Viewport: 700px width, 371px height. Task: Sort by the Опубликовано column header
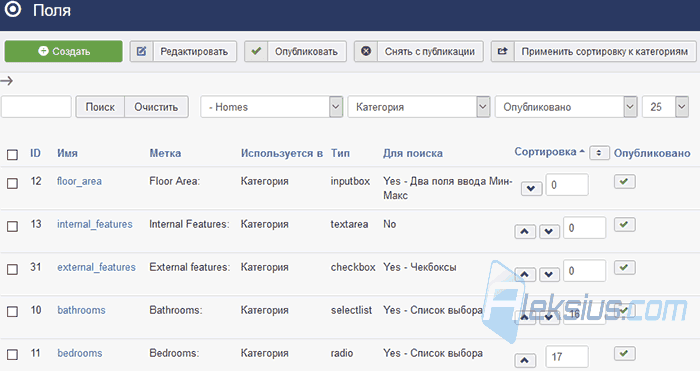(652, 153)
